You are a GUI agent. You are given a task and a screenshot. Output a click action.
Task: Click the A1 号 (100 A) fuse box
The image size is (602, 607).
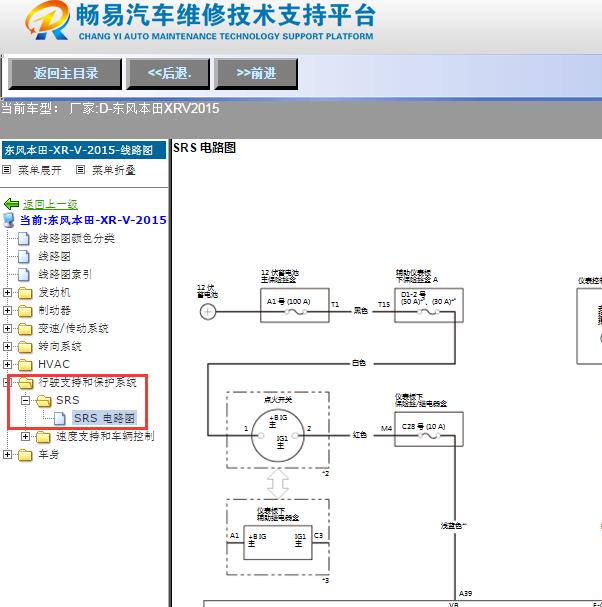coord(295,305)
